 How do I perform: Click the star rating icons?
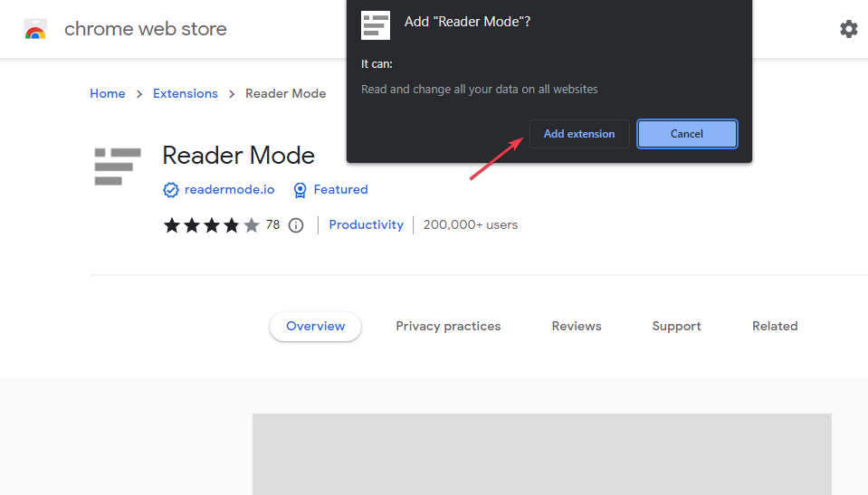tap(212, 225)
